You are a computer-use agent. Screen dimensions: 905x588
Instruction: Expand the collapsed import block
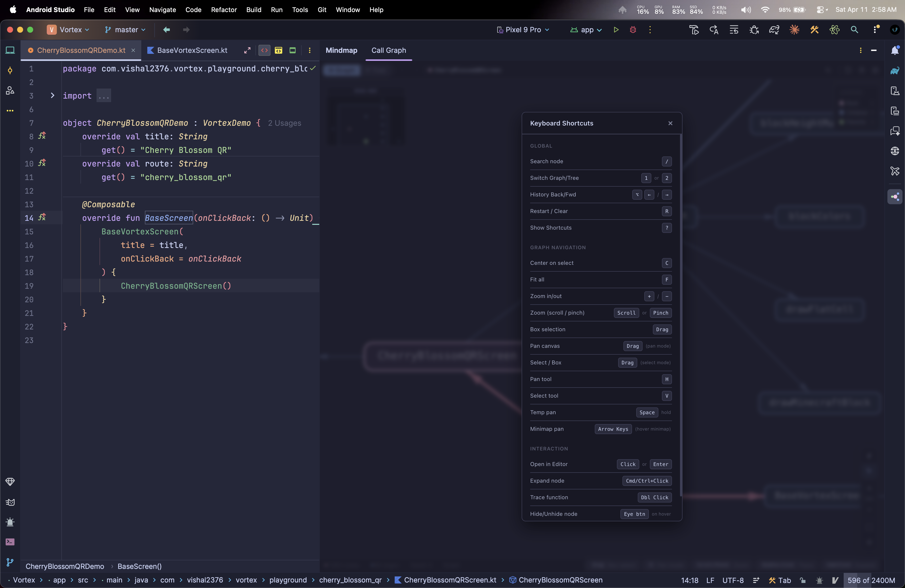click(x=53, y=96)
